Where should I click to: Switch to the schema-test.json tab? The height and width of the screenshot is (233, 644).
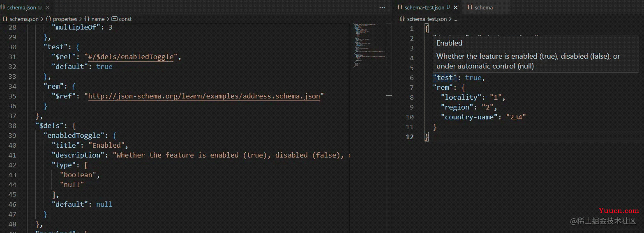pos(424,7)
